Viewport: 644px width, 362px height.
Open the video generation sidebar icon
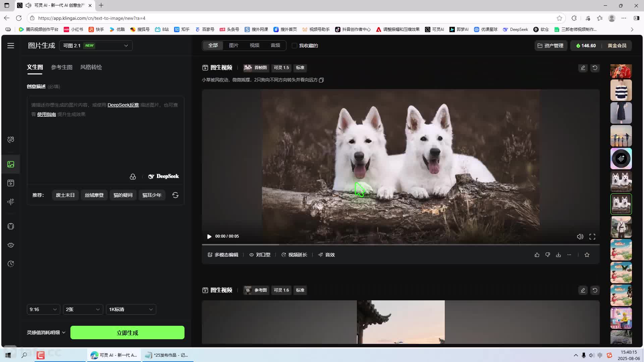click(x=11, y=183)
